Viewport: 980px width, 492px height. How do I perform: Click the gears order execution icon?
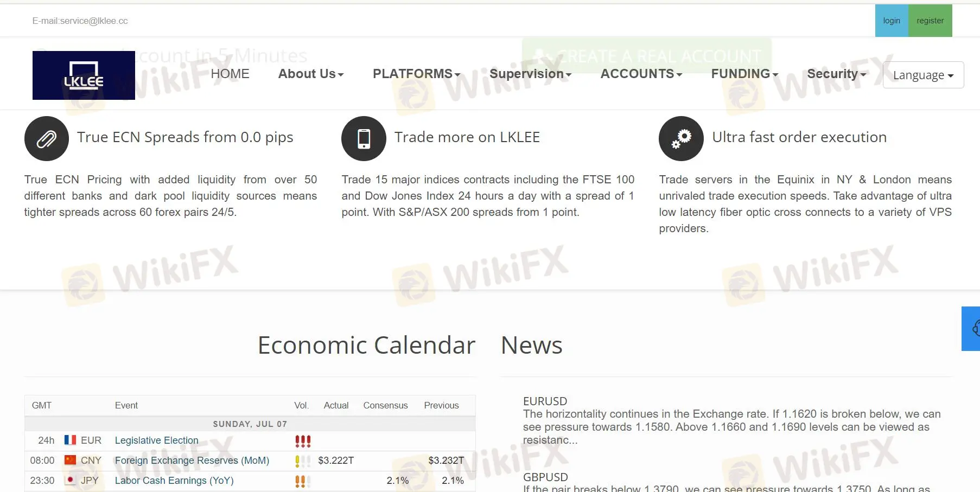[681, 139]
